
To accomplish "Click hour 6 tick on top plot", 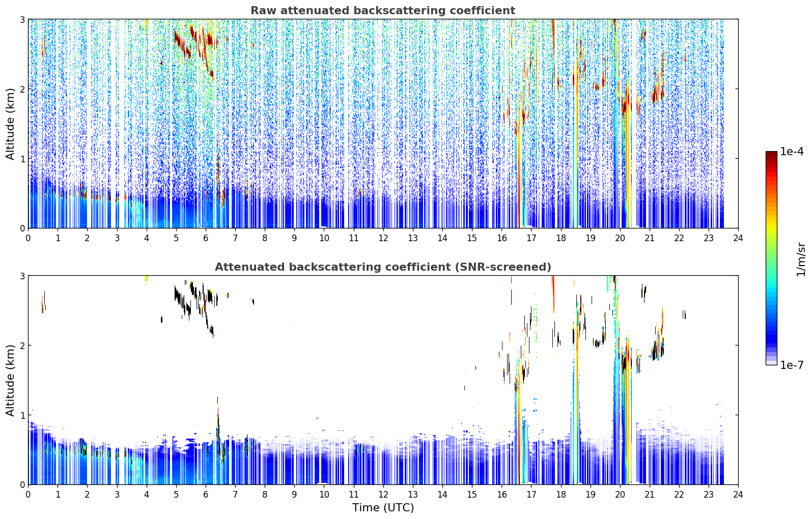I will (206, 238).
